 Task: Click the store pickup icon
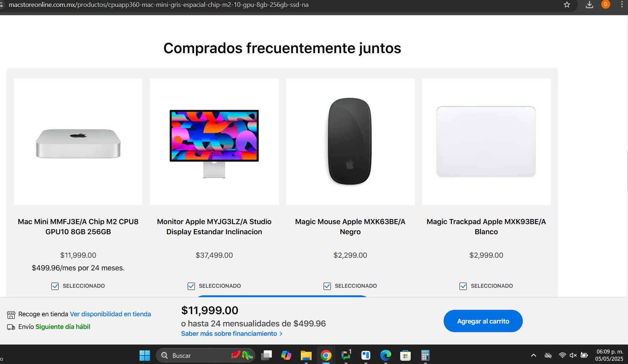coord(11,314)
